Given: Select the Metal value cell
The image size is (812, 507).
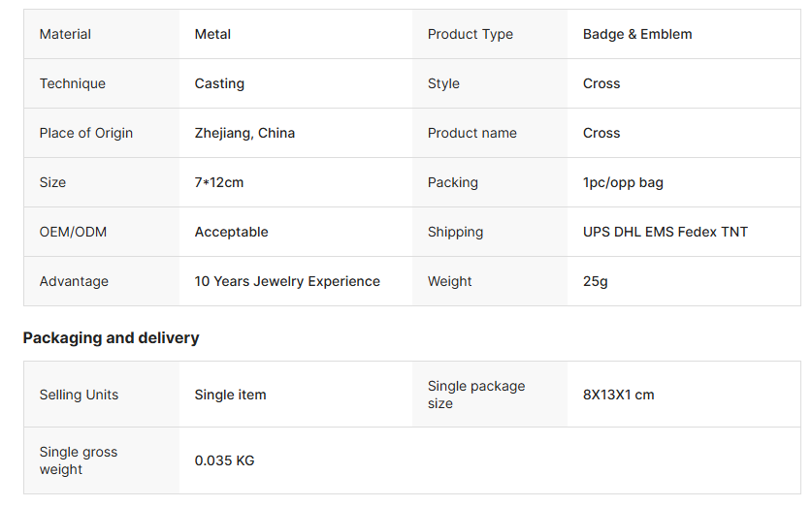Looking at the screenshot, I should (x=212, y=34).
